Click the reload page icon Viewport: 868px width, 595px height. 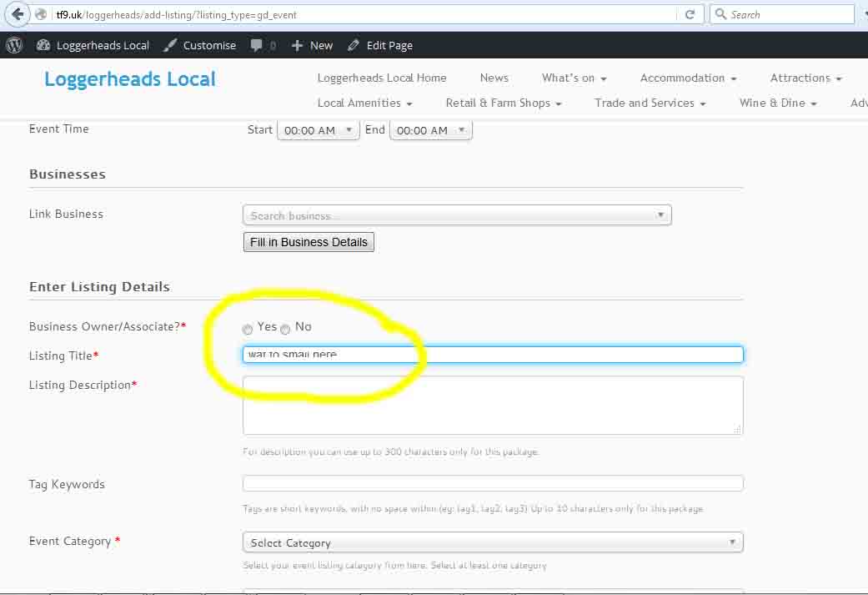point(690,14)
